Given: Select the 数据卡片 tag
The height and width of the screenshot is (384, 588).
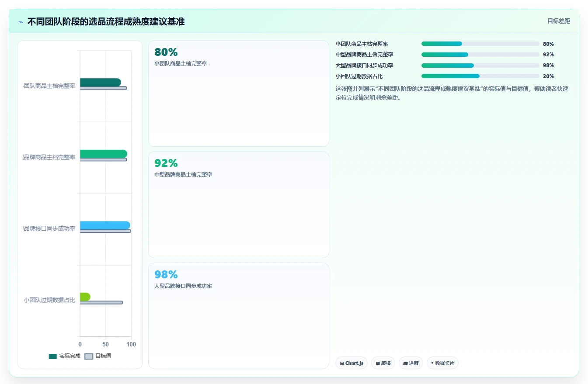Looking at the screenshot, I should [442, 363].
